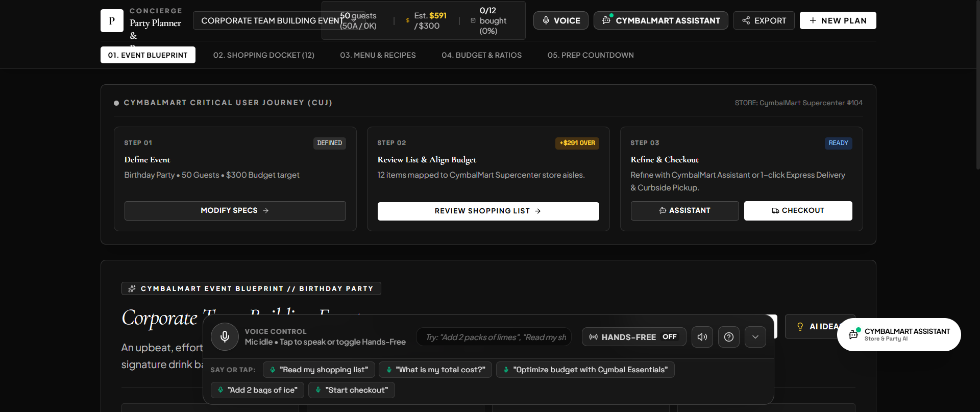Click the "Est. $591 / $300" estimate
The width and height of the screenshot is (980, 412).
430,21
